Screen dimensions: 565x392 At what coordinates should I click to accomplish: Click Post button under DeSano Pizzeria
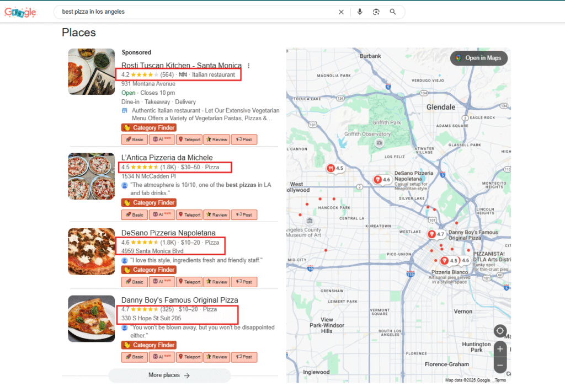(244, 282)
